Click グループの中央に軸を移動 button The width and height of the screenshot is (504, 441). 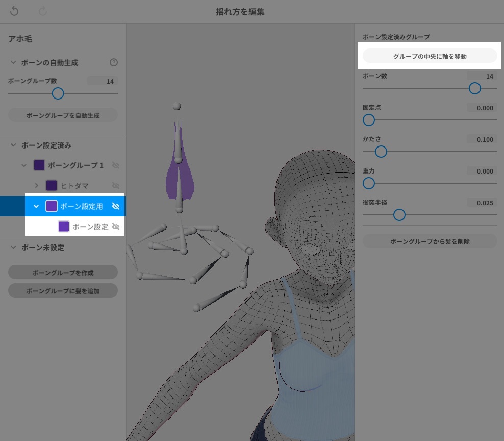430,56
